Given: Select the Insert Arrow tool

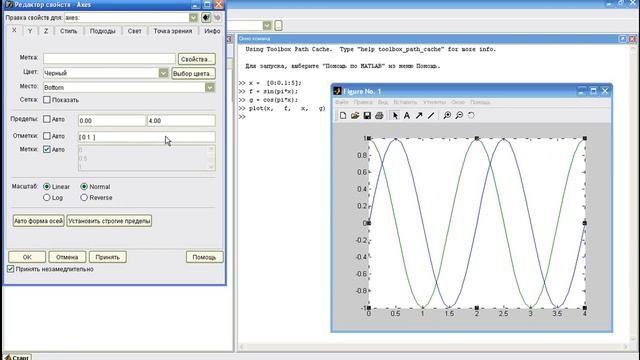Looking at the screenshot, I should pos(419,116).
